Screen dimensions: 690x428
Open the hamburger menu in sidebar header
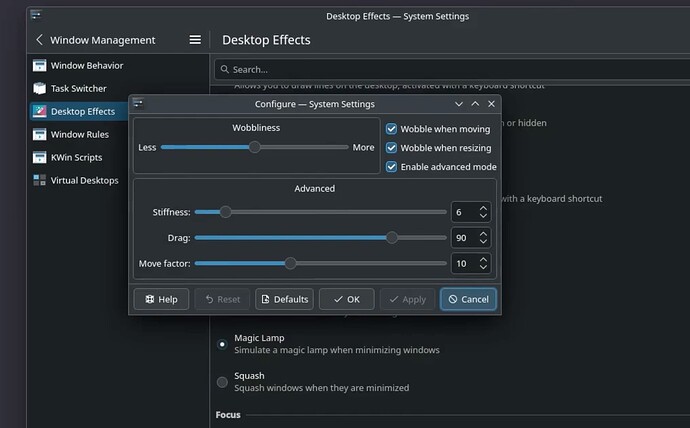(x=195, y=40)
